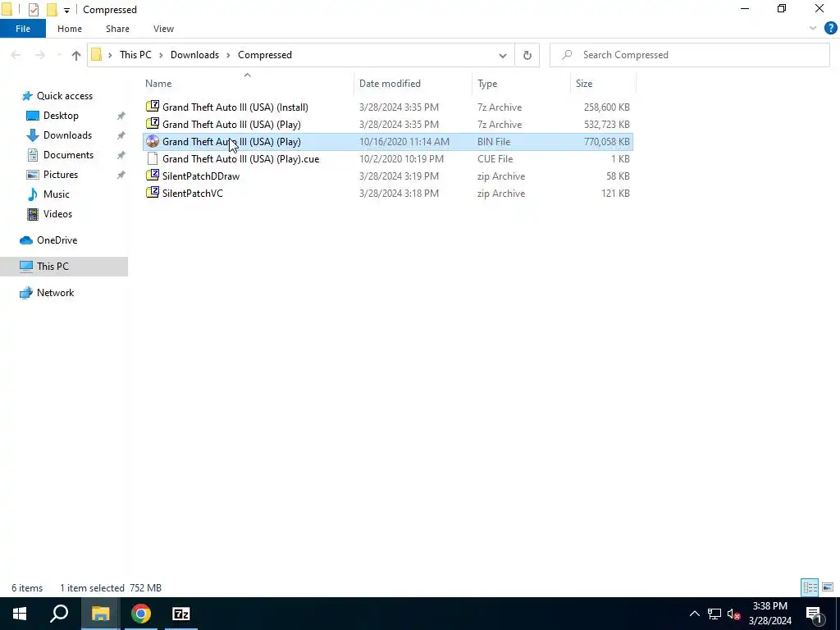This screenshot has height=630, width=840.
Task: Click This PC in the address bar
Action: point(135,55)
